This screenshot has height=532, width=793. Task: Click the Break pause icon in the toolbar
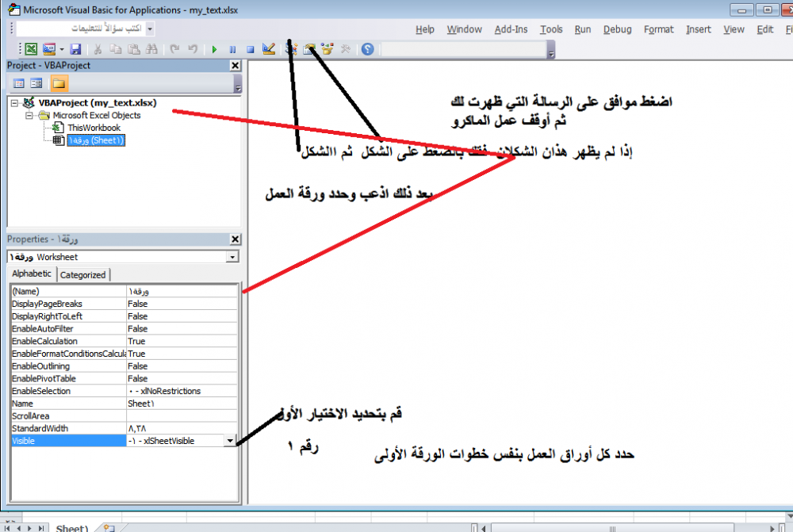click(232, 49)
